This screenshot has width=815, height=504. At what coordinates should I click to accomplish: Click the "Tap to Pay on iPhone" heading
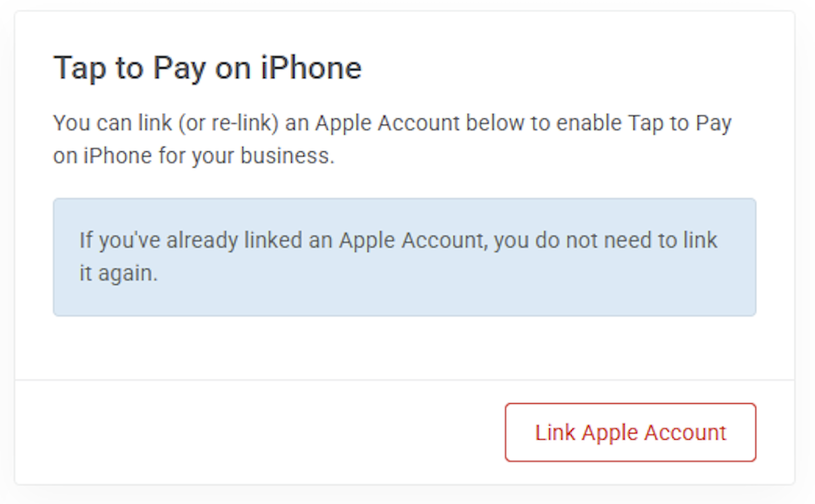tap(208, 68)
